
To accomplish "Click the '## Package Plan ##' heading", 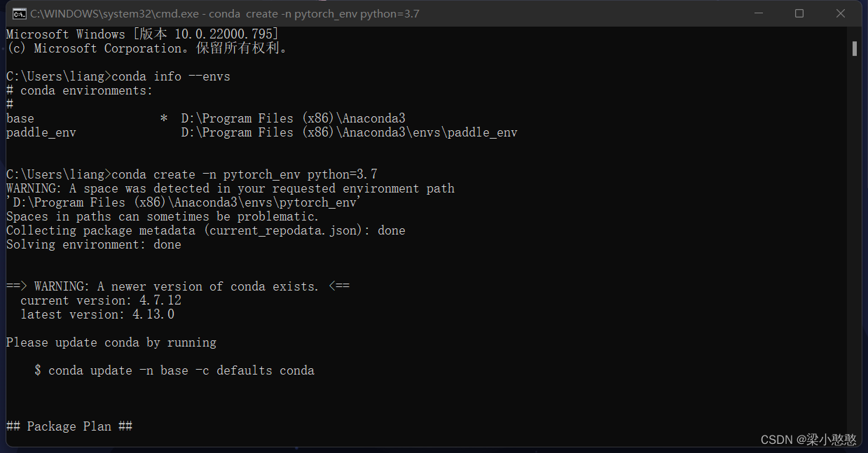I will [69, 426].
